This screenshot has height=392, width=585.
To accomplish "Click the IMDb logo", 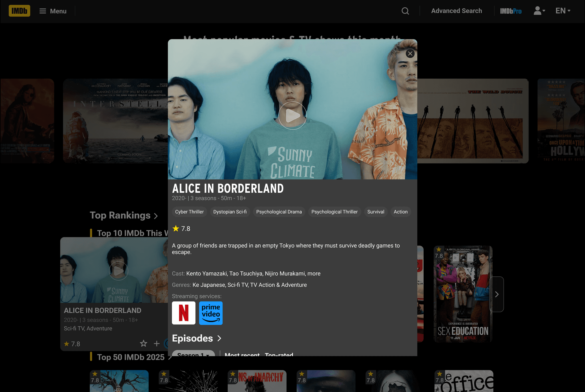I will pyautogui.click(x=19, y=11).
